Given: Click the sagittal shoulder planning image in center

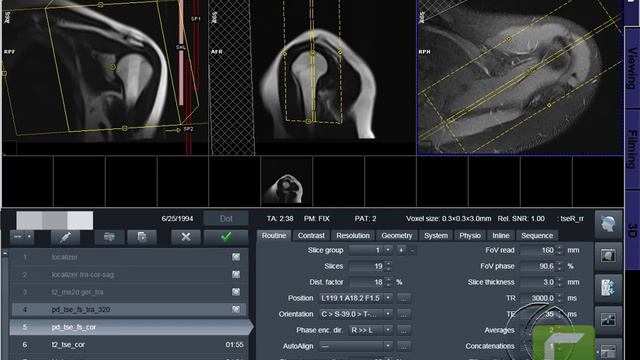Looking at the screenshot, I should click(312, 77).
